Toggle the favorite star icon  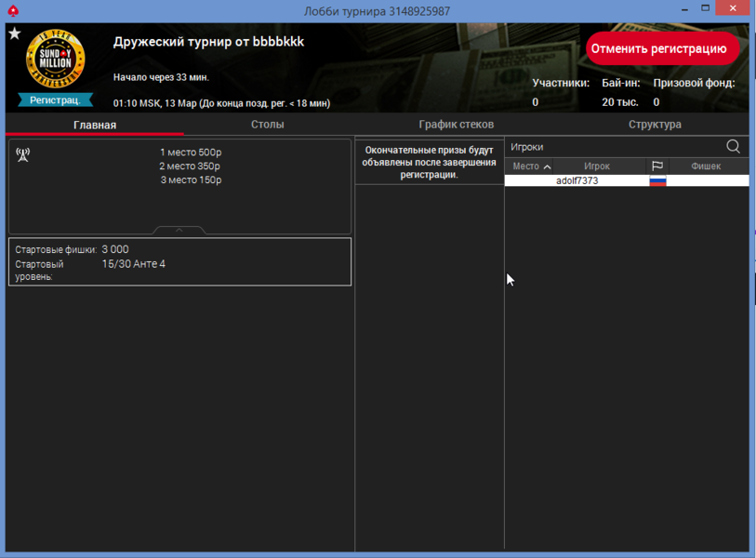(14, 34)
